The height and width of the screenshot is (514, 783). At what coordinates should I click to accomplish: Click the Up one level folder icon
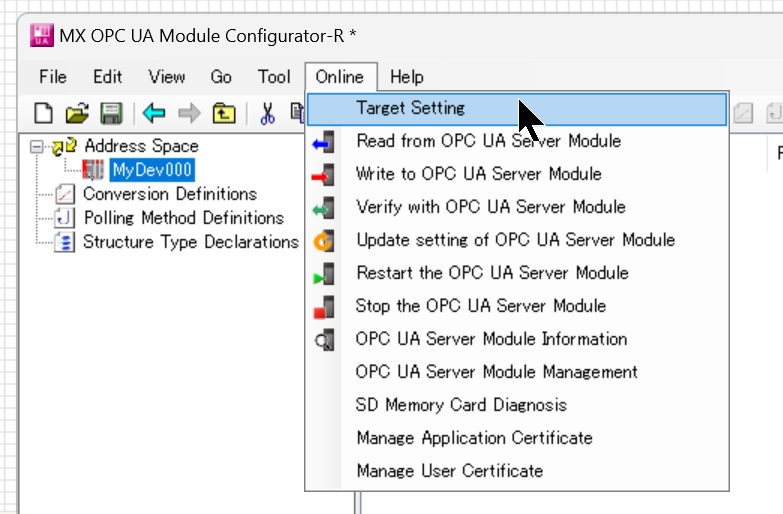[224, 113]
